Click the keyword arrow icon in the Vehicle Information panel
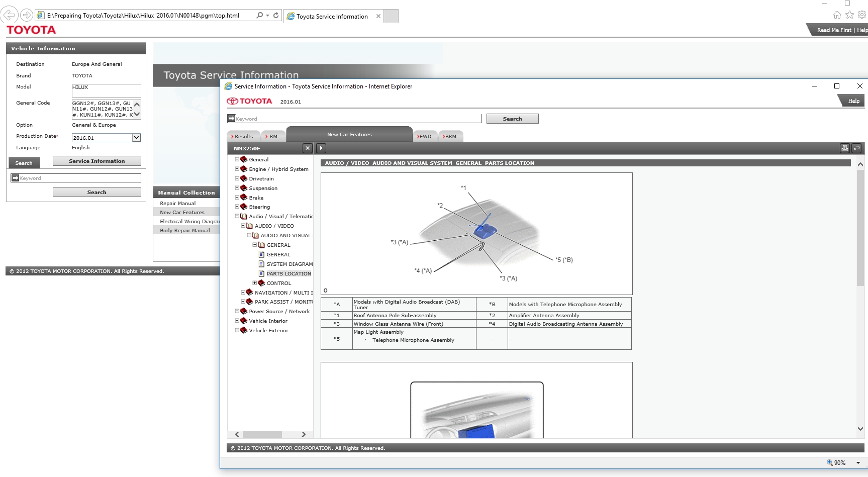This screenshot has height=477, width=868. pos(15,178)
